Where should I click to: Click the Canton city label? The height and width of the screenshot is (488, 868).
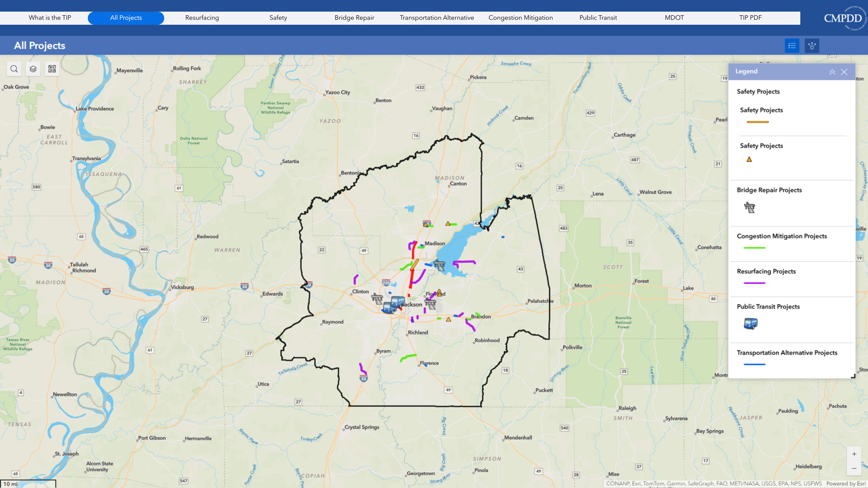click(x=458, y=183)
